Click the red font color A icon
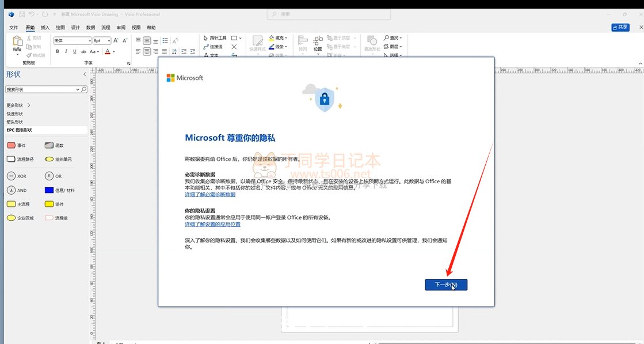Image resolution: width=644 pixels, height=344 pixels. (107, 51)
